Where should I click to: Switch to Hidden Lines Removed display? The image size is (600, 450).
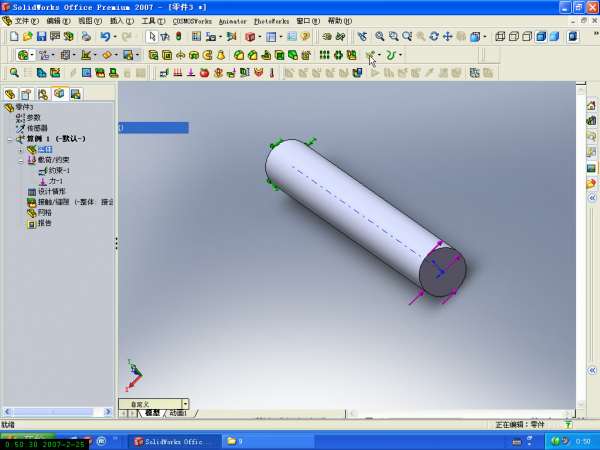(x=527, y=36)
